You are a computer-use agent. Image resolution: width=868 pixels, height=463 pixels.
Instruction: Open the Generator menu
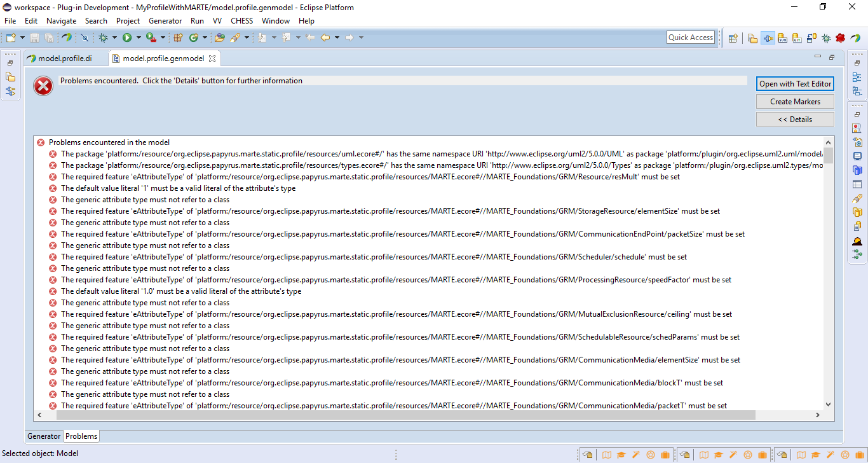coord(165,21)
